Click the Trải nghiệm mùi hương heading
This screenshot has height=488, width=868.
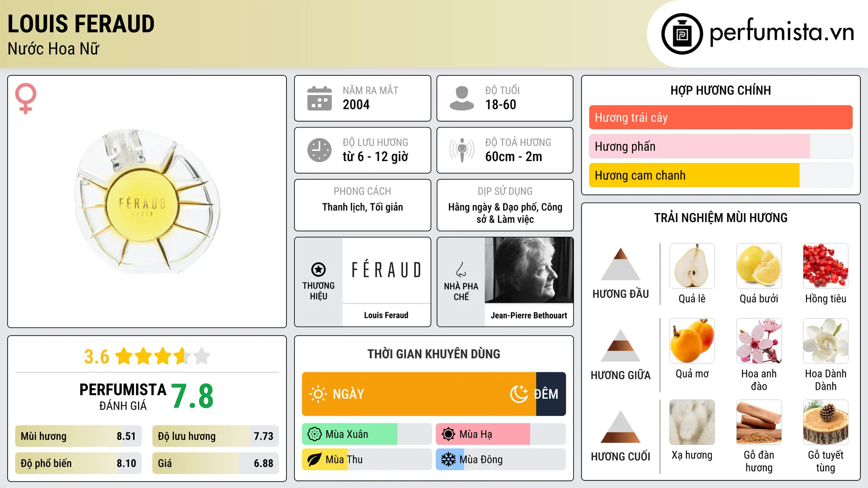(721, 218)
